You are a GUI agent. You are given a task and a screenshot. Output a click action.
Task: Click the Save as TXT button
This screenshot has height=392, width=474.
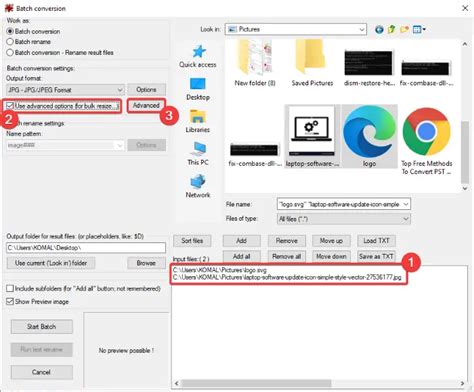coord(376,256)
